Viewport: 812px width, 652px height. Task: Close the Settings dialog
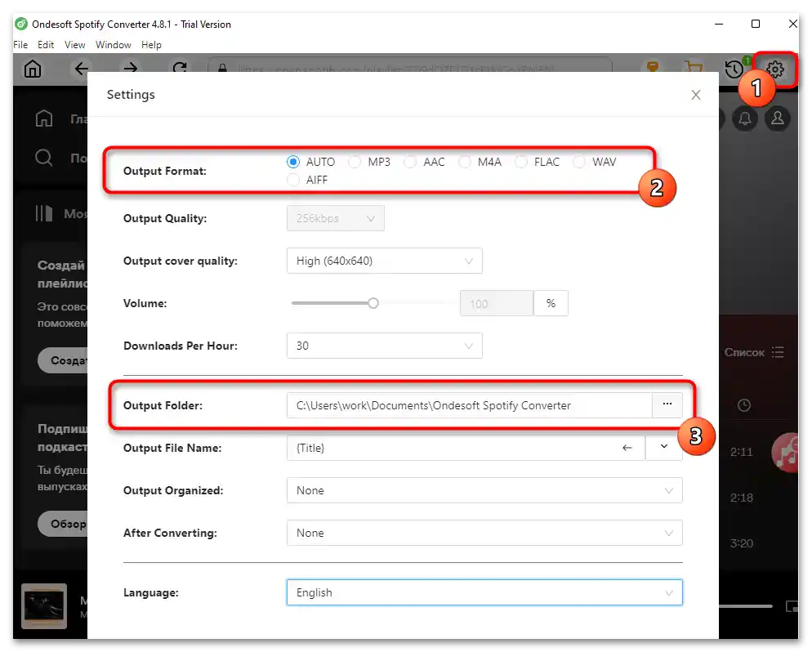(x=696, y=95)
